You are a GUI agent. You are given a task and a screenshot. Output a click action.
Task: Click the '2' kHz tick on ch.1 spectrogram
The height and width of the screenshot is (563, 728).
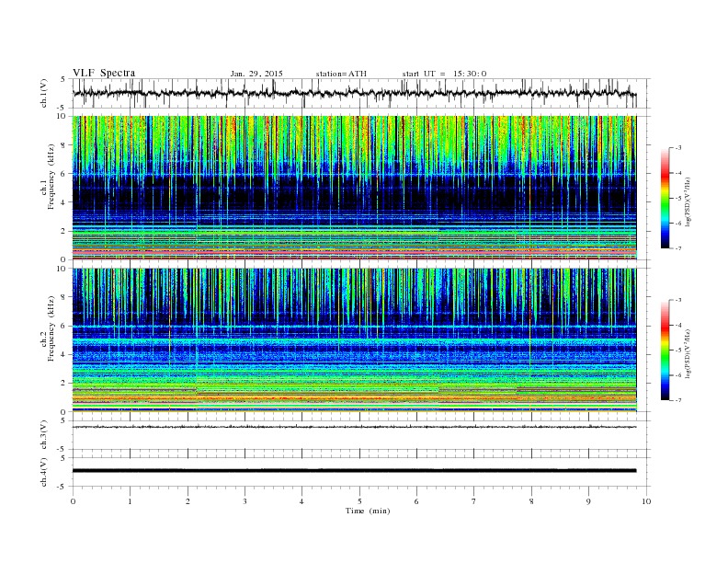[63, 231]
